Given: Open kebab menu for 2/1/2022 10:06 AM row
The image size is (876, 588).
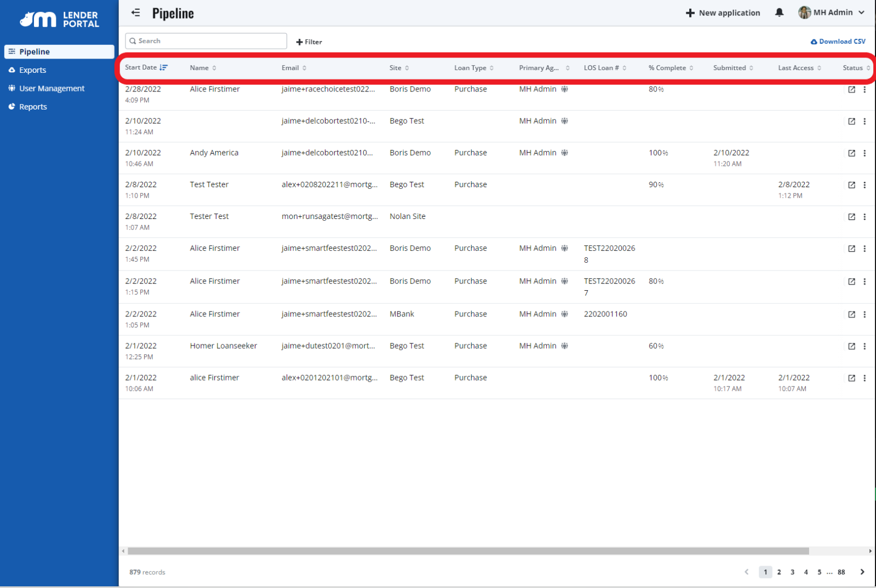Looking at the screenshot, I should 864,377.
